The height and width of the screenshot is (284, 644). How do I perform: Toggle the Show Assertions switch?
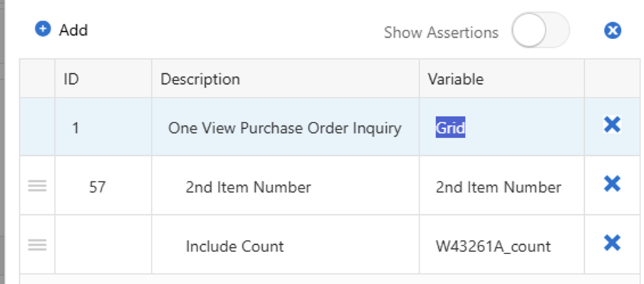541,31
